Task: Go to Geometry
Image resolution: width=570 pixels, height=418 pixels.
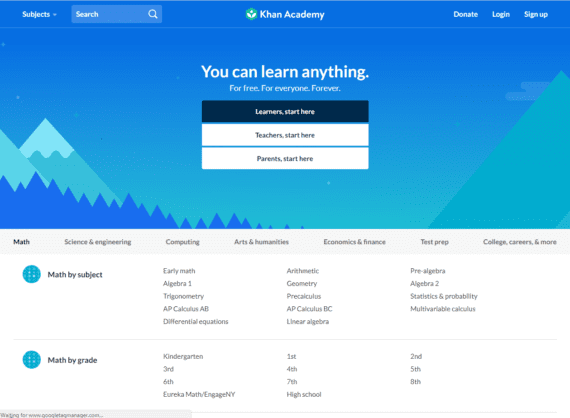Action: click(x=302, y=284)
